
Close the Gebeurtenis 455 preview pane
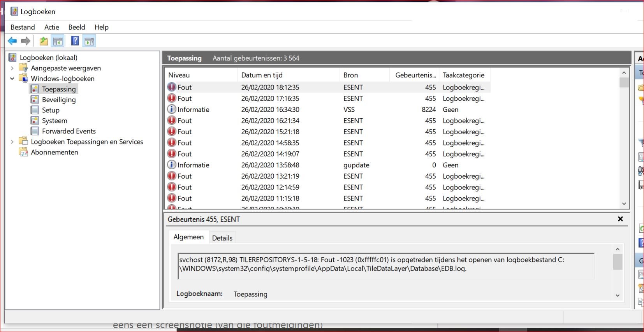(x=620, y=219)
